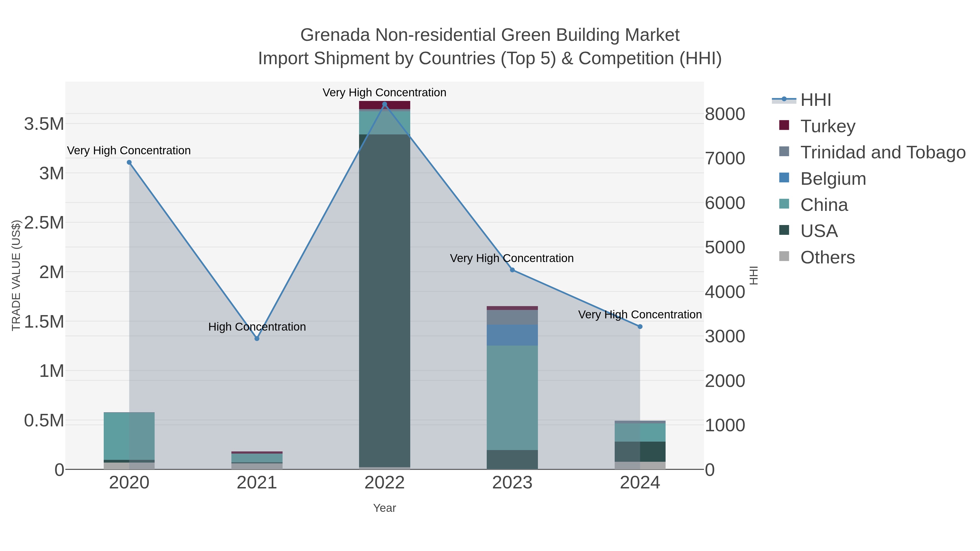Click the USA segment in 2024 bar
980x551 pixels.
coord(640,452)
